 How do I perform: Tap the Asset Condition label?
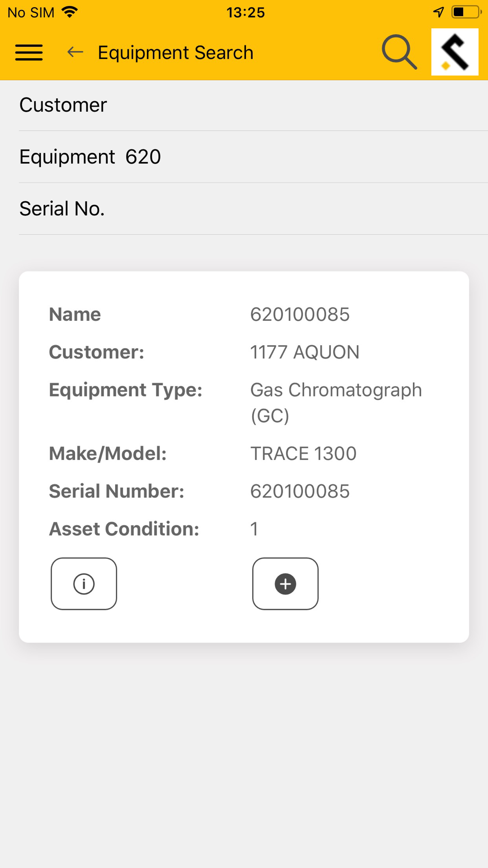(124, 529)
